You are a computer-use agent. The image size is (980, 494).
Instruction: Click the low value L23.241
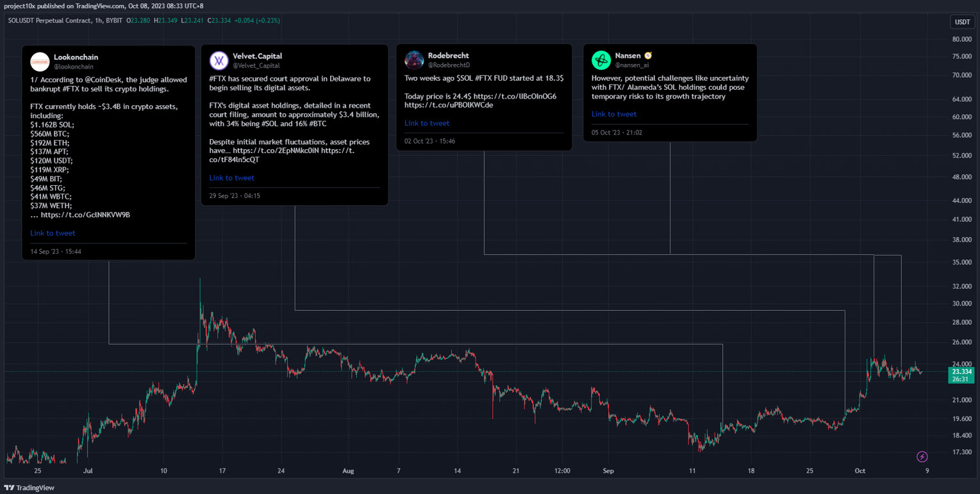193,21
